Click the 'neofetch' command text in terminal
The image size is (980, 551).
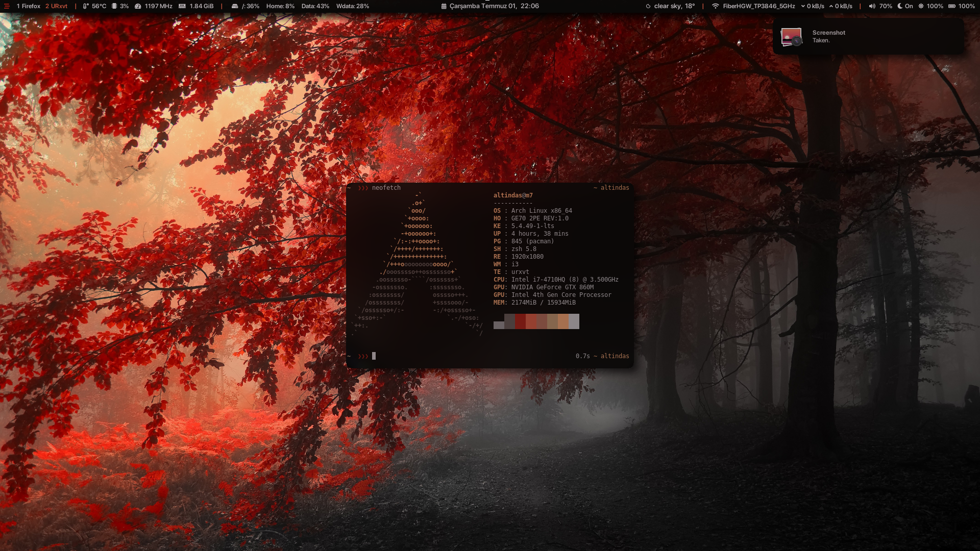tap(386, 188)
